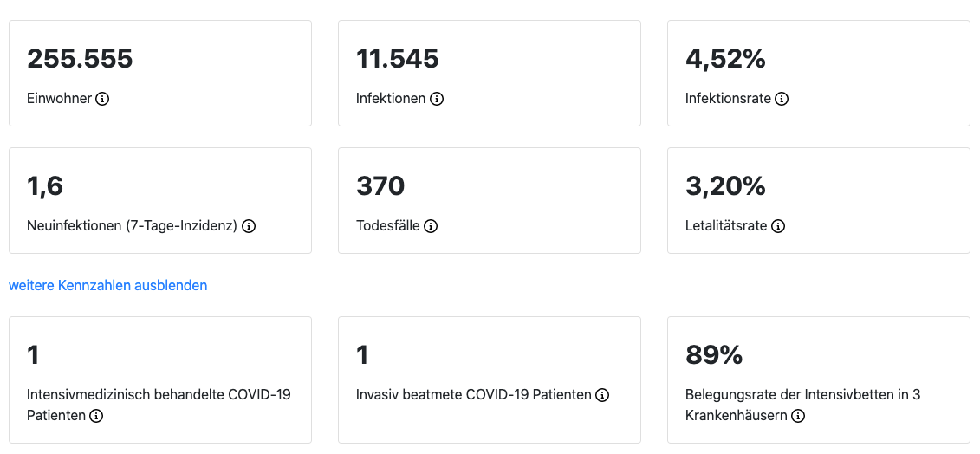Click the 11.545 Infektionen figure
This screenshot has width=980, height=454.
(398, 59)
